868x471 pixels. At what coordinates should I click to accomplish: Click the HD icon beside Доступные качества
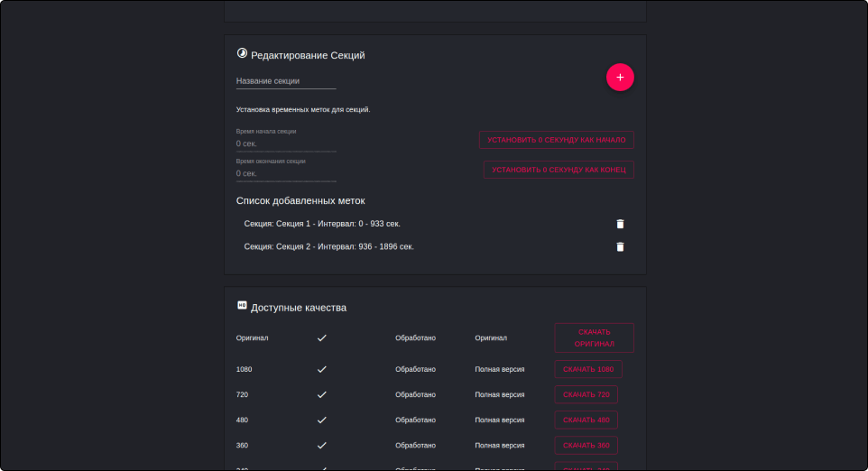242,306
